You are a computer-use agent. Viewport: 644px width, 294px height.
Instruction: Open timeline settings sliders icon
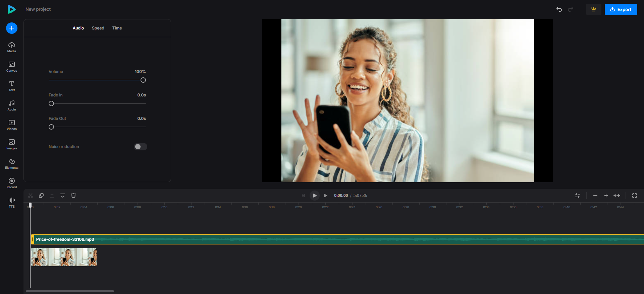[x=578, y=196]
